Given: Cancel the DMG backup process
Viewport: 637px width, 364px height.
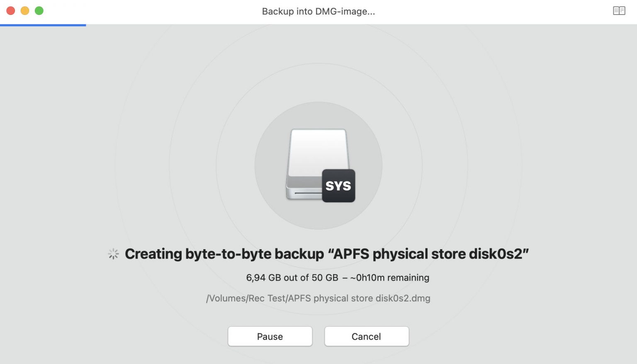Looking at the screenshot, I should (366, 336).
